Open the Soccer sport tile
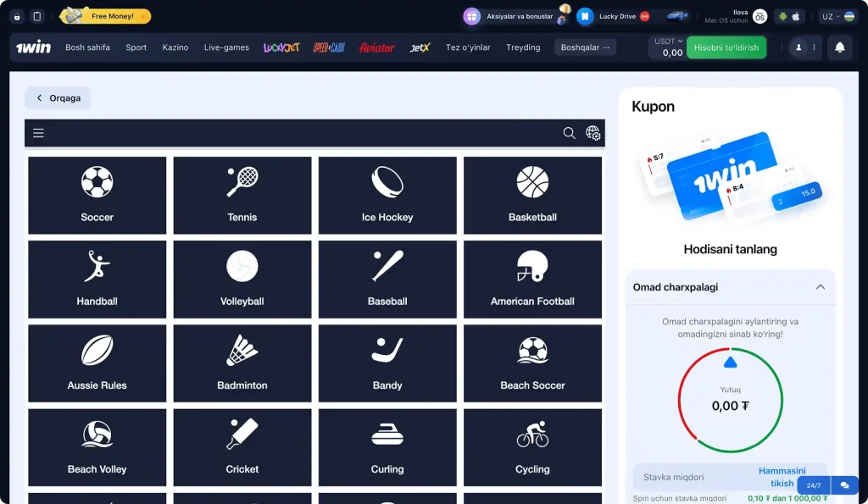868x504 pixels. point(97,196)
